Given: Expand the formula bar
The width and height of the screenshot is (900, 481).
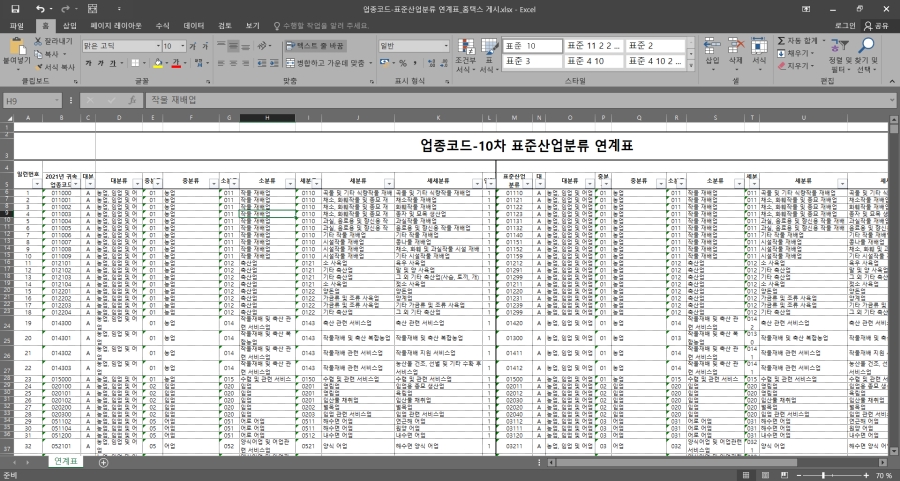Looking at the screenshot, I should coord(892,100).
